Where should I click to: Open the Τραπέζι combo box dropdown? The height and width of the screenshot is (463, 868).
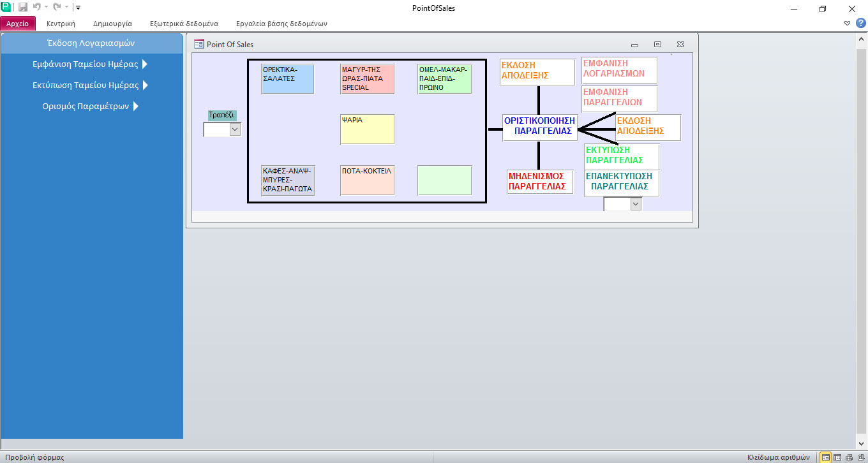pos(234,129)
